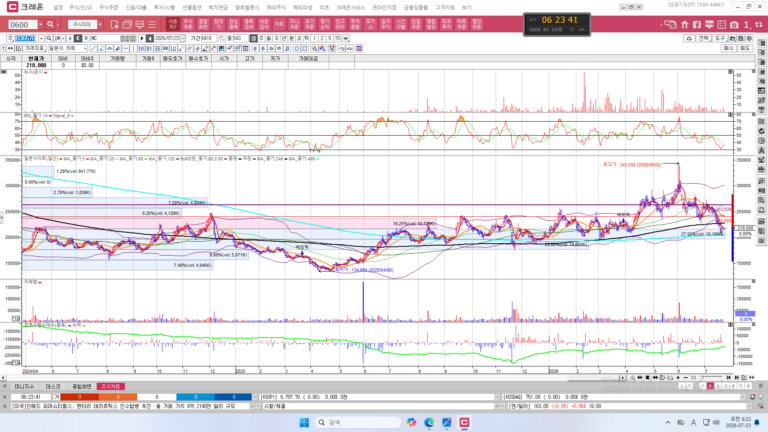This screenshot has width=768, height=432.
Task: Click the stock code search magnifier in chart toolbar
Action: coord(49,38)
